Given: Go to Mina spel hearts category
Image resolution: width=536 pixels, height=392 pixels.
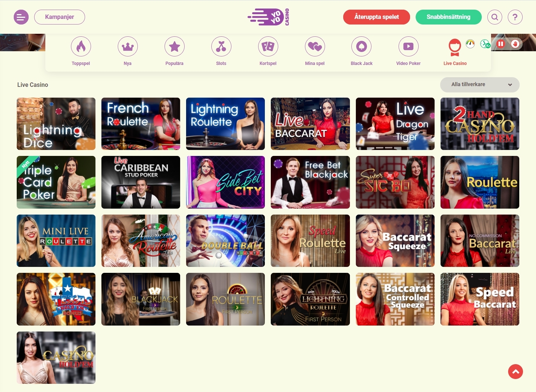Looking at the screenshot, I should point(315,47).
